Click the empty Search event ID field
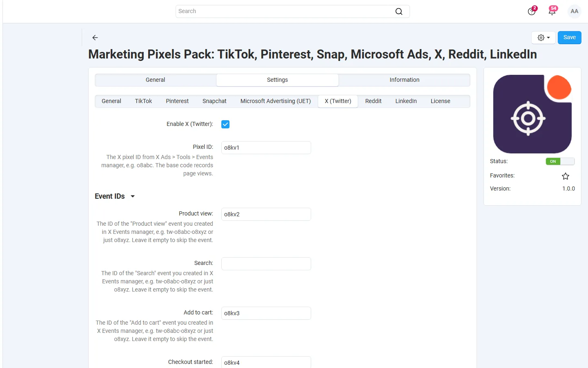Screen dimensions: 588x368 pos(266,264)
